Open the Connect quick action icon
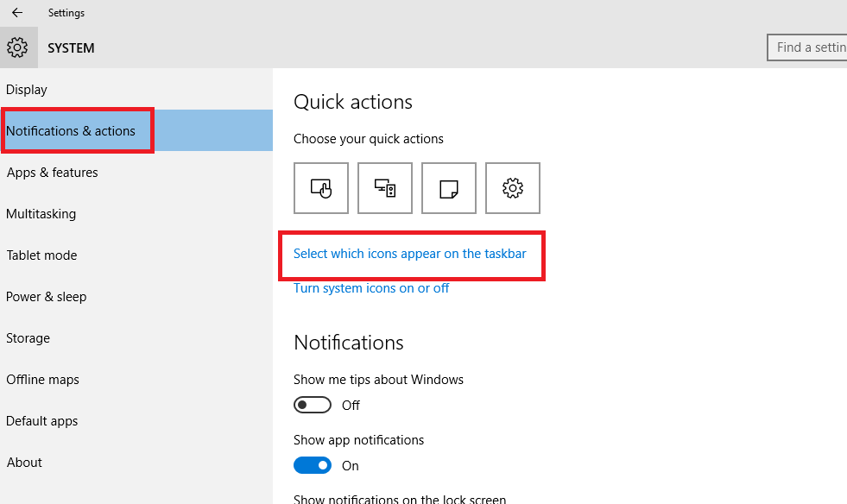This screenshot has width=847, height=504. [384, 188]
